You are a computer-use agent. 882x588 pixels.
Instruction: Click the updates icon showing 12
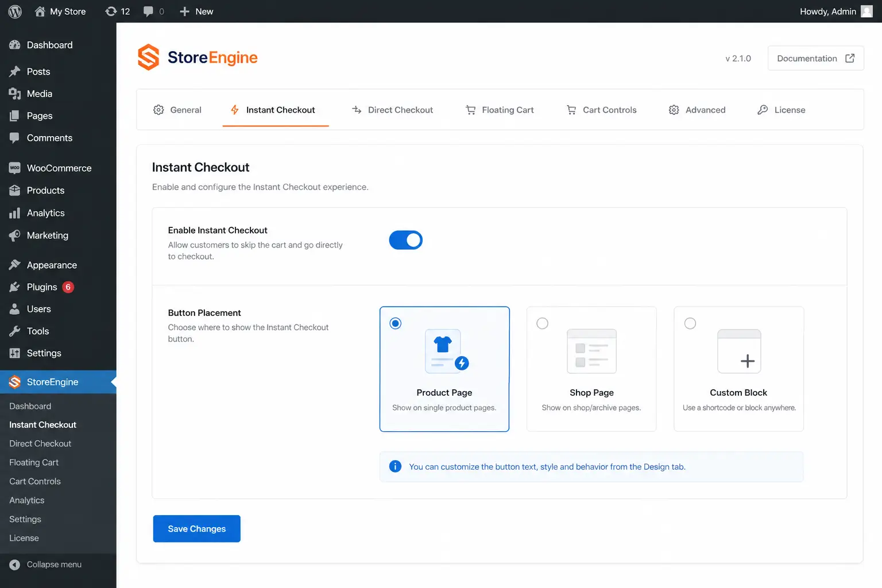[x=111, y=11]
